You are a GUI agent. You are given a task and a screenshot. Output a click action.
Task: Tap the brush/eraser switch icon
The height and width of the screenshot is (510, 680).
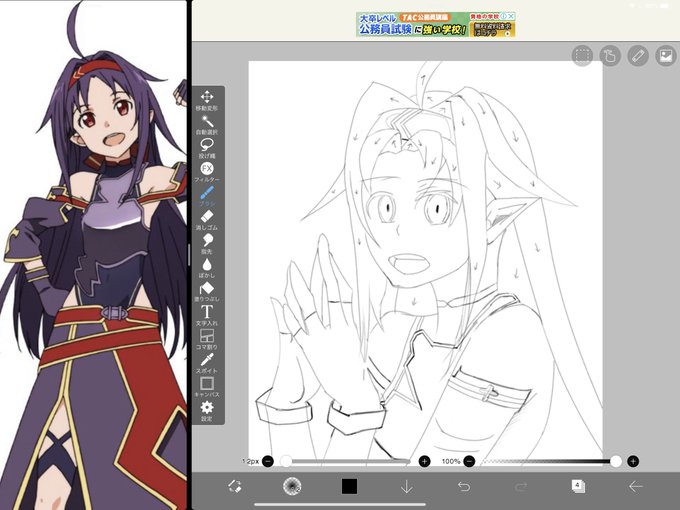235,486
